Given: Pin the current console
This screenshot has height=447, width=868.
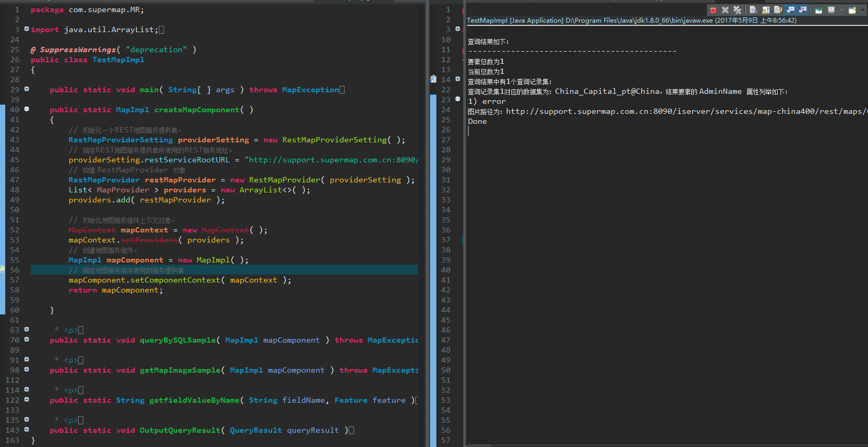Looking at the screenshot, I should point(818,10).
